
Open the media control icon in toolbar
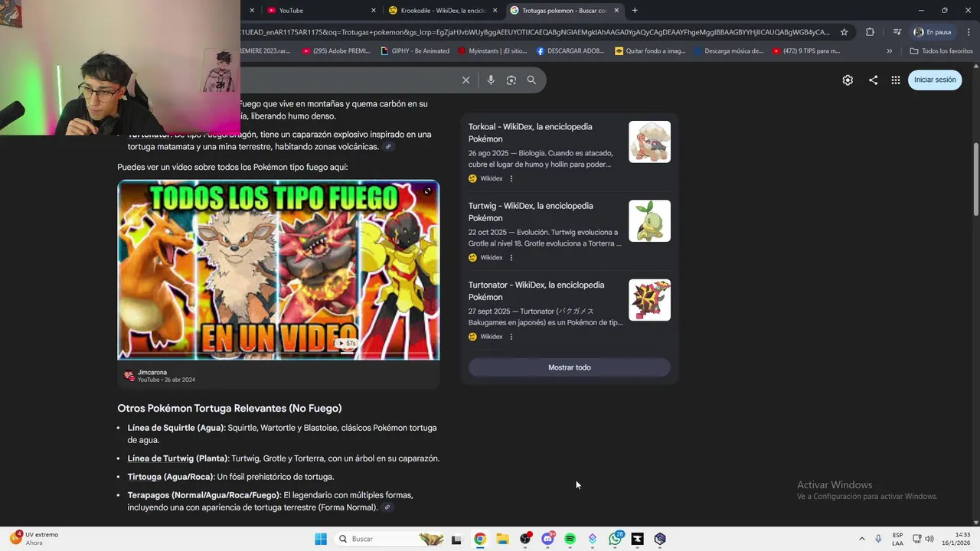coord(897,32)
